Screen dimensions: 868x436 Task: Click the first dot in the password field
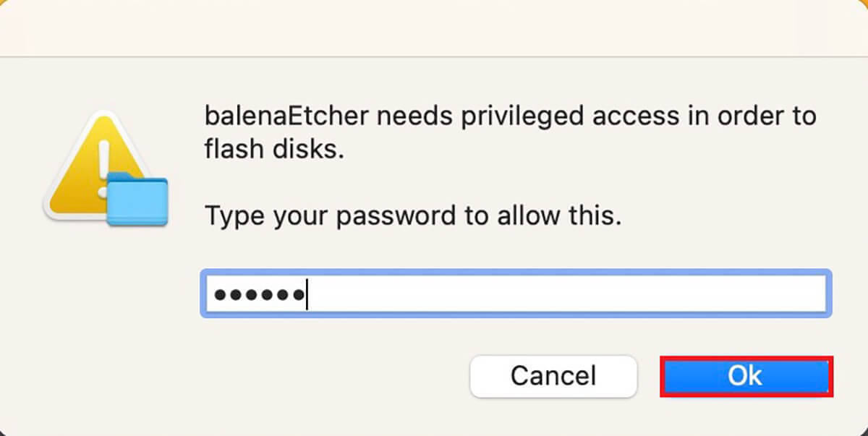coord(219,294)
